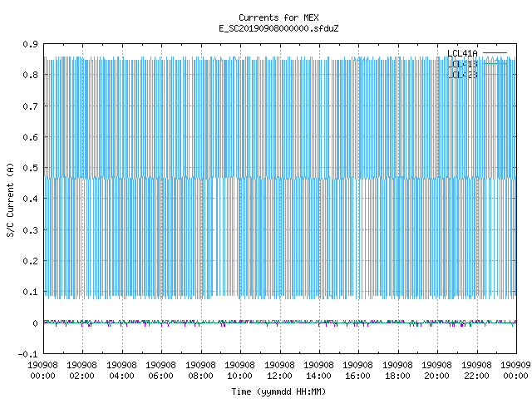Click the y-axis tick label 0.3

30,230
